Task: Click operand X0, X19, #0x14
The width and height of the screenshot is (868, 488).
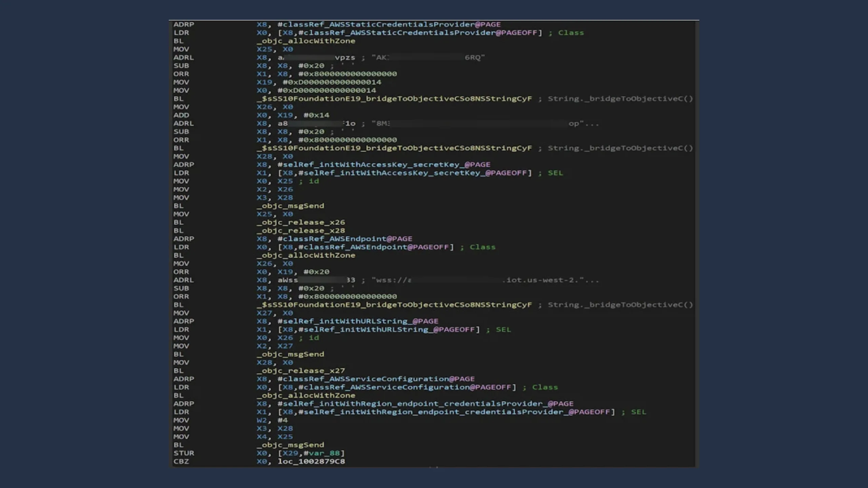Action: coord(293,115)
